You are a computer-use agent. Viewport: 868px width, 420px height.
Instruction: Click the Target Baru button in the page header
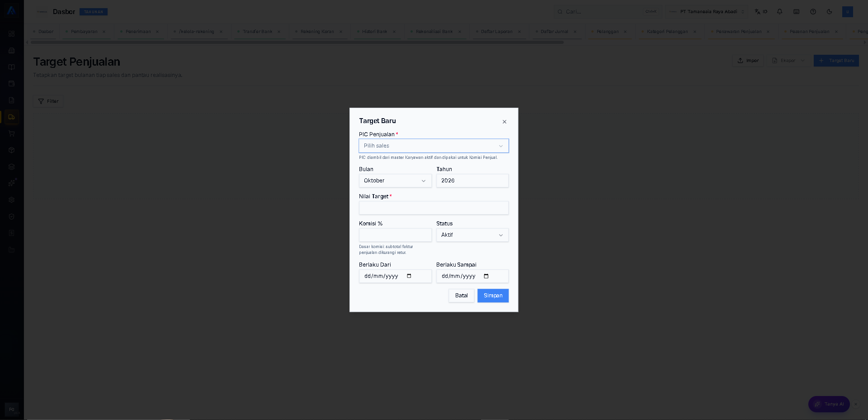tap(836, 61)
